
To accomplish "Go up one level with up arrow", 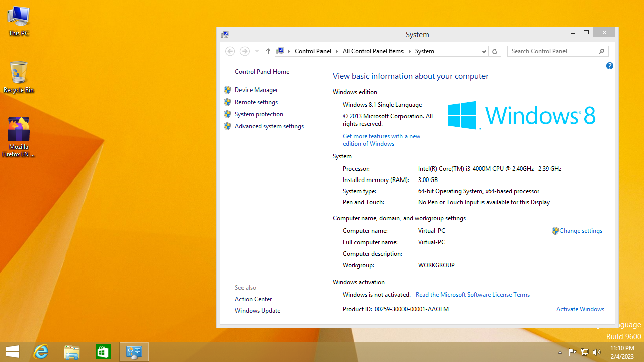I will pos(268,51).
